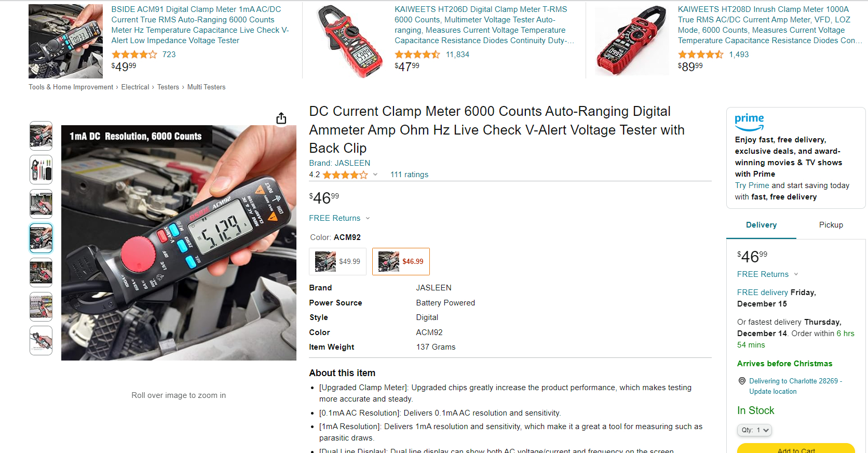868x453 pixels.
Task: Expand FREE Returns under the main price
Action: tap(340, 218)
